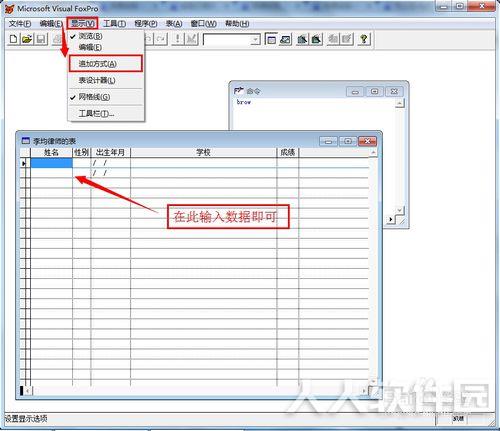
Task: Click the table window's title bar icon
Action: (x=25, y=141)
